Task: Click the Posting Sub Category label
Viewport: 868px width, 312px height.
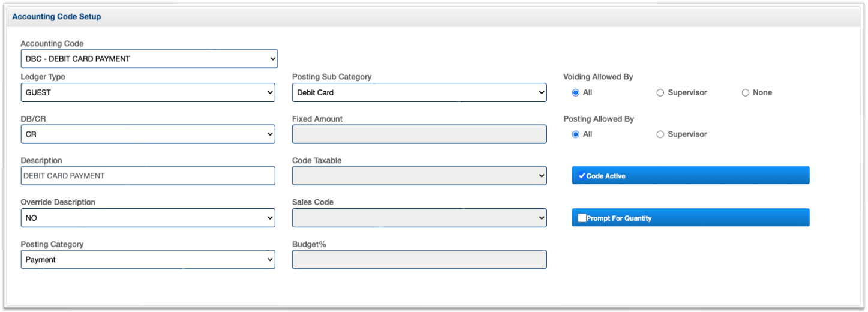Action: pos(331,77)
